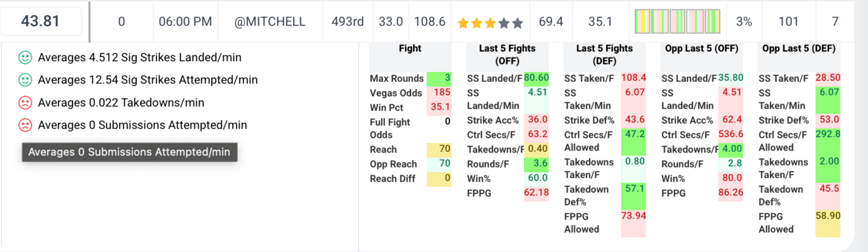Click the 3% ownership cell
Viewport: 868px width, 252px height.
tap(744, 22)
